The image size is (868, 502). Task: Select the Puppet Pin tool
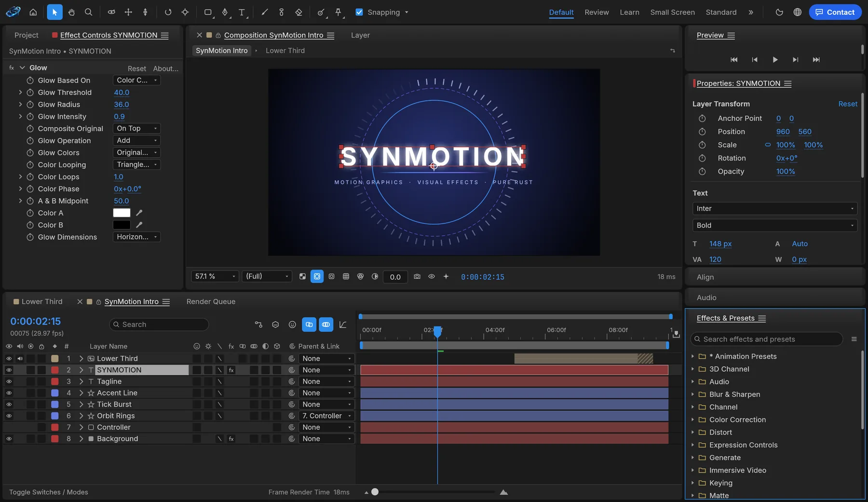pos(339,12)
